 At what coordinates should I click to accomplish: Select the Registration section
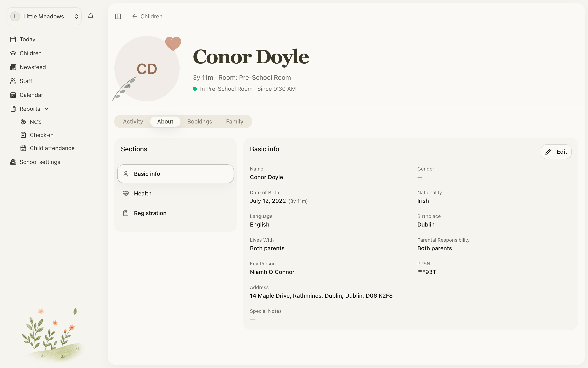[175, 213]
